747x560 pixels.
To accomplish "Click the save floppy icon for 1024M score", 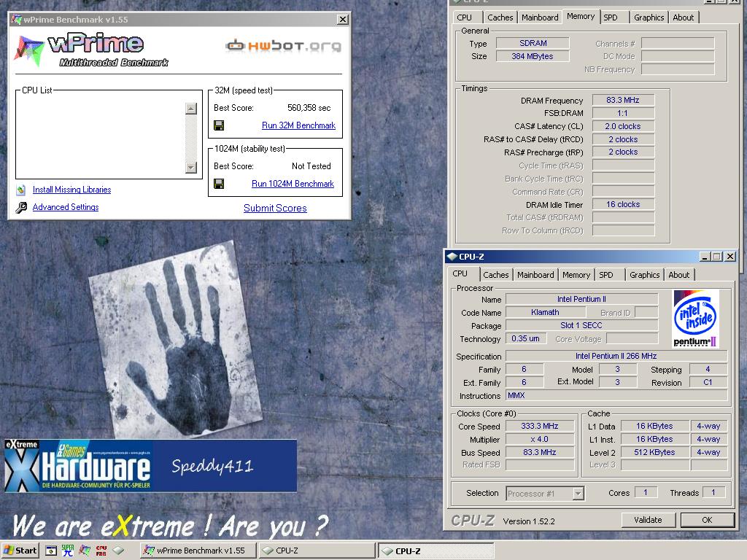I will click(219, 184).
